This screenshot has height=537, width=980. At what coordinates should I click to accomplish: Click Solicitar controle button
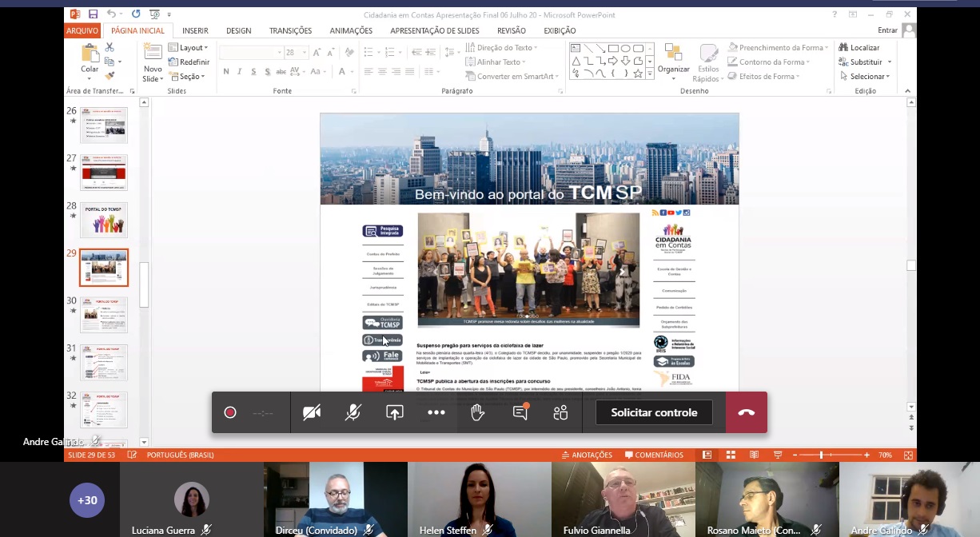pos(654,412)
